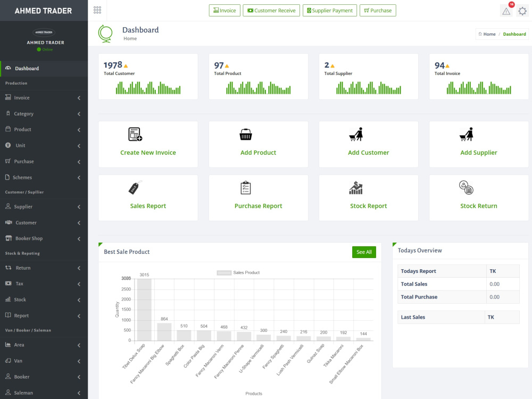Open the Stock Return link

pos(479,206)
